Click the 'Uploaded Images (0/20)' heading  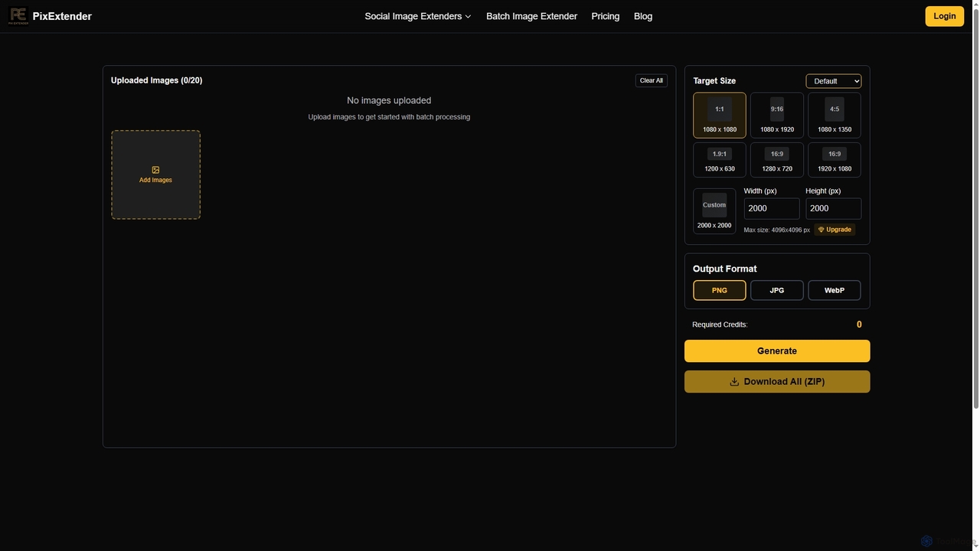[157, 80]
